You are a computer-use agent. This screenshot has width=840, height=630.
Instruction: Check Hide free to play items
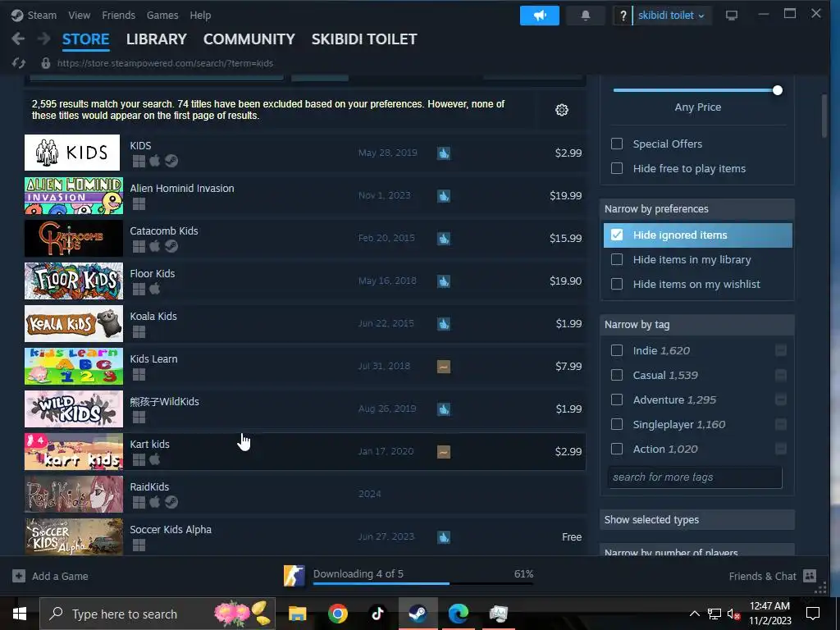click(617, 168)
